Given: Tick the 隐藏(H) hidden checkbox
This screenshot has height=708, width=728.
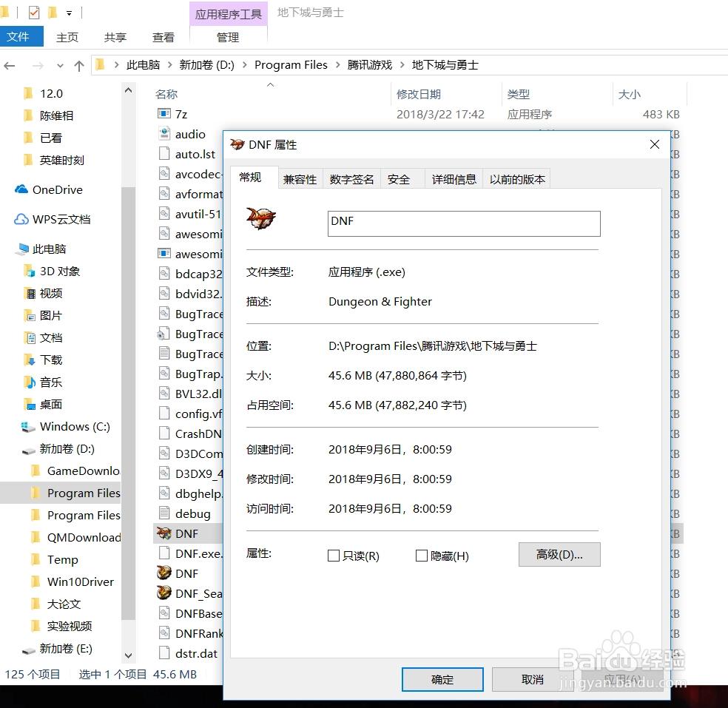Looking at the screenshot, I should (421, 556).
